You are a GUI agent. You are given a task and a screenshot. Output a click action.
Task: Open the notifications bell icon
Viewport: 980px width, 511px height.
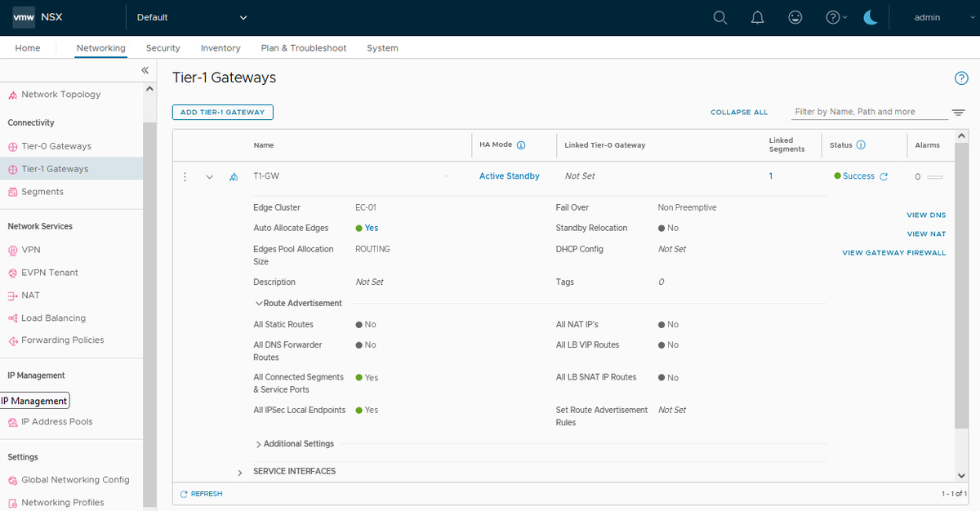tap(758, 17)
